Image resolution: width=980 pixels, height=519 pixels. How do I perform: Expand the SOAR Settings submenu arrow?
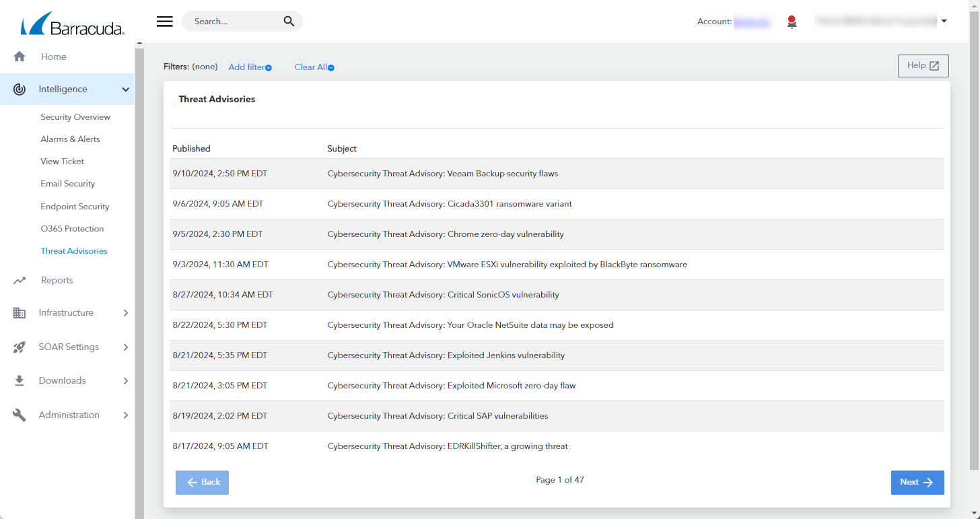pos(126,347)
